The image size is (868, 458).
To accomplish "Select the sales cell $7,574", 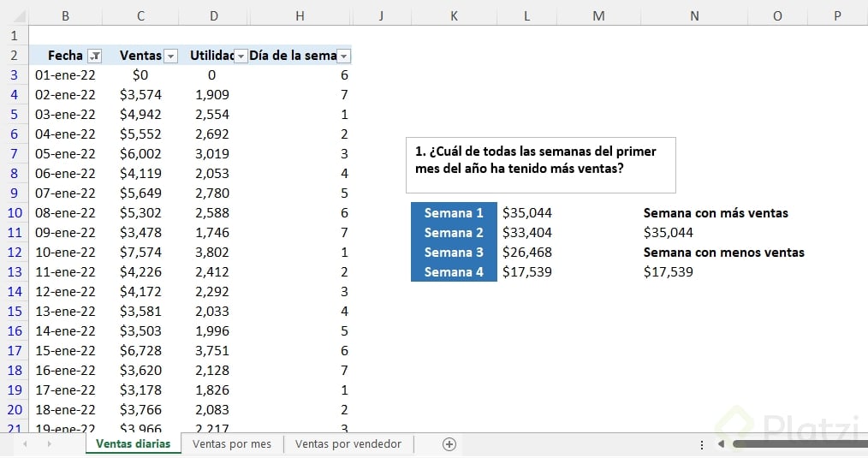I will [x=140, y=252].
